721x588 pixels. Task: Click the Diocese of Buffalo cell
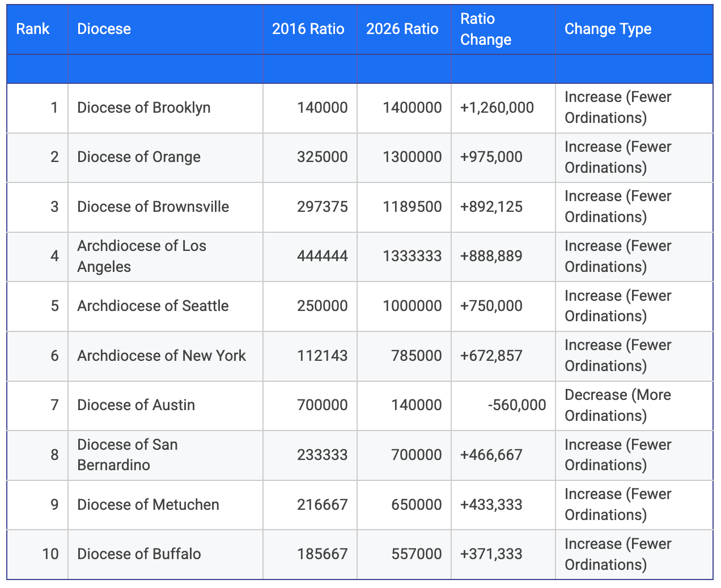[166, 555]
